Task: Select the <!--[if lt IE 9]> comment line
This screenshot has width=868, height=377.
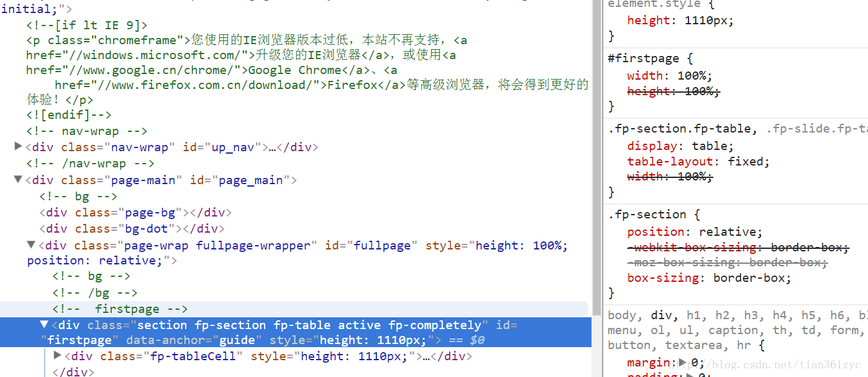Action: coord(87,25)
